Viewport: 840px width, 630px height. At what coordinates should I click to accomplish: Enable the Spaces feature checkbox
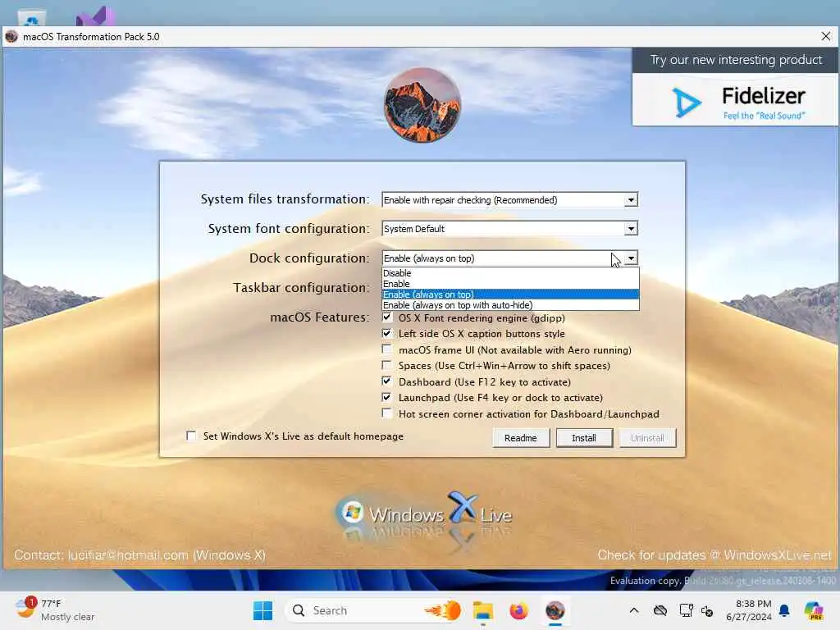point(387,365)
